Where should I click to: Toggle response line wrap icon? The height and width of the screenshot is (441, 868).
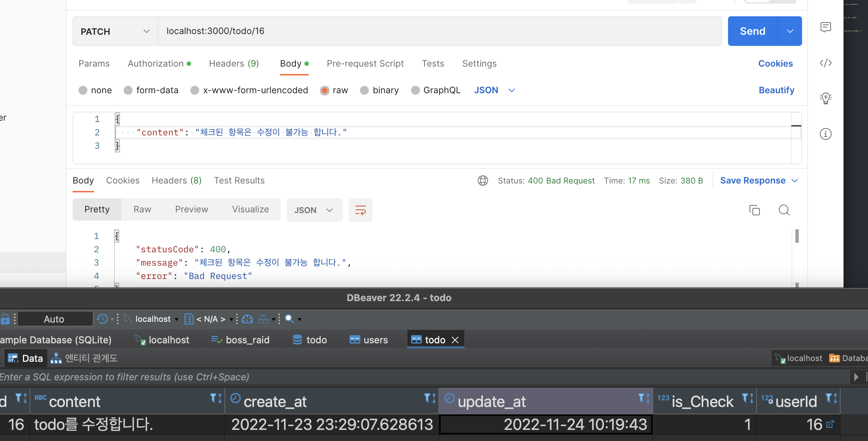360,210
